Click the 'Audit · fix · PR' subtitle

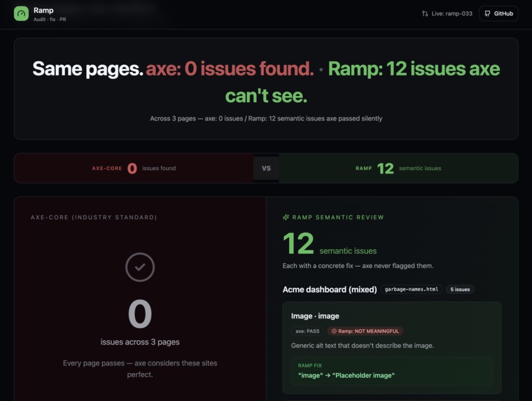pyautogui.click(x=50, y=20)
